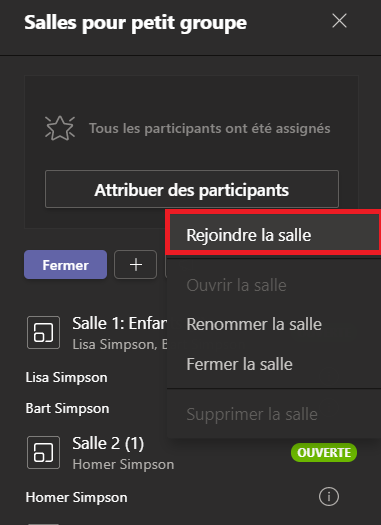Click the Salle 1 room icon
381x525 pixels.
pyautogui.click(x=44, y=332)
